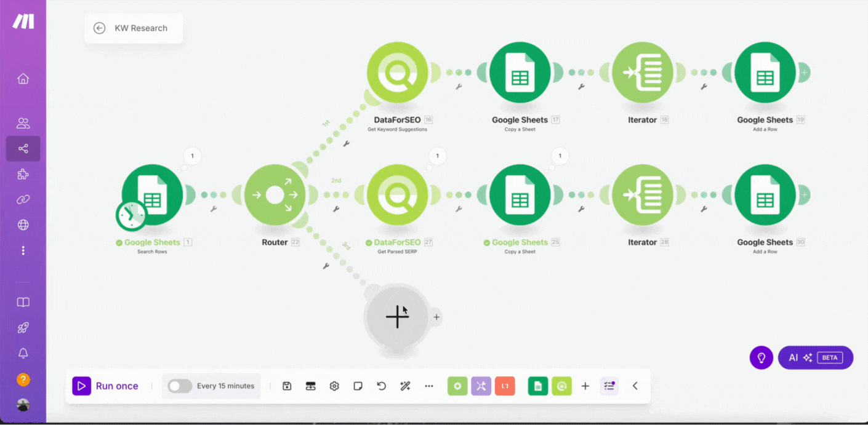Open the Team people icon in sidebar
Image resolution: width=868 pixels, height=425 pixels.
23,123
